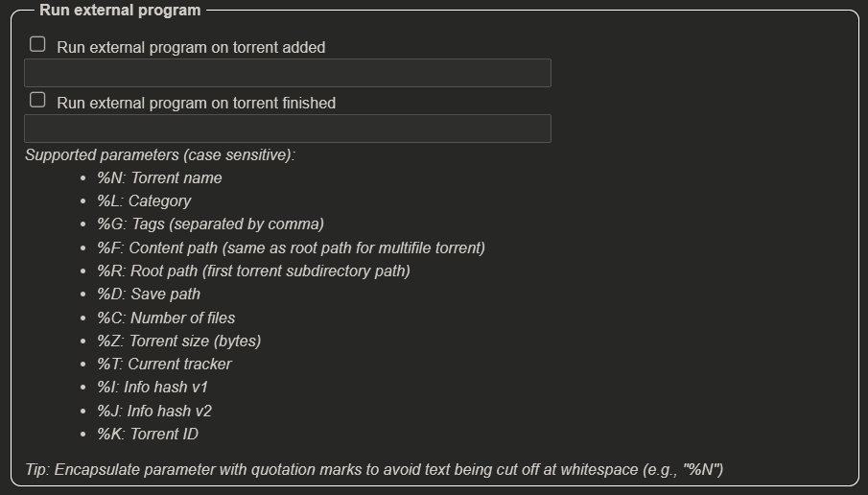
Task: Select the %D: Save path entry
Action: point(149,294)
